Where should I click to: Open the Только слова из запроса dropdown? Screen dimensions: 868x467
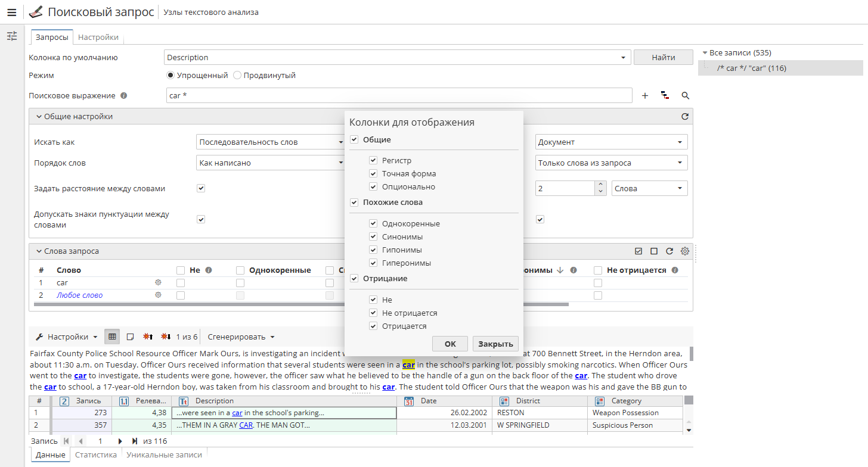click(x=611, y=163)
